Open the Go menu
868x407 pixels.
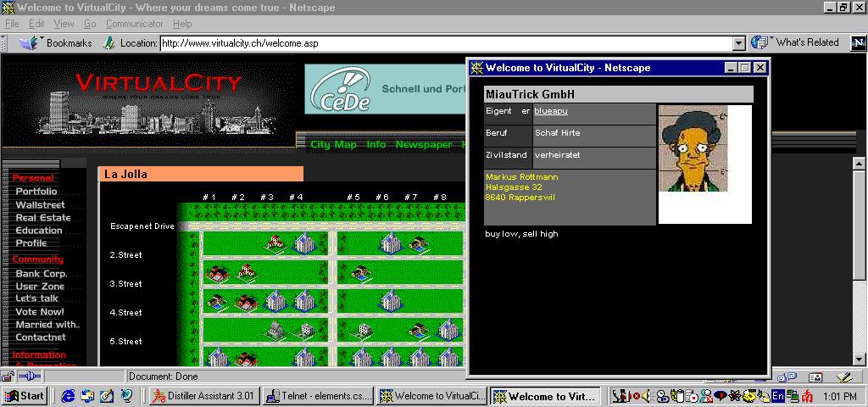point(90,24)
